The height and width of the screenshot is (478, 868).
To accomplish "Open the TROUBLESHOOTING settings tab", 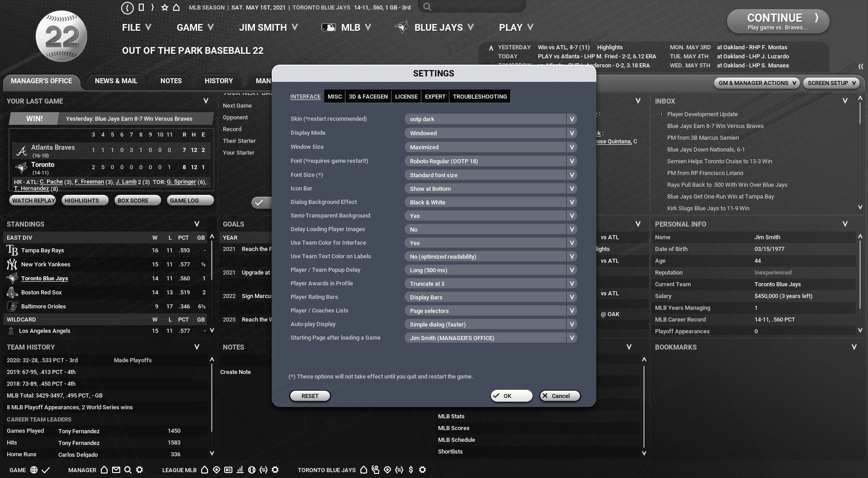I will point(480,97).
